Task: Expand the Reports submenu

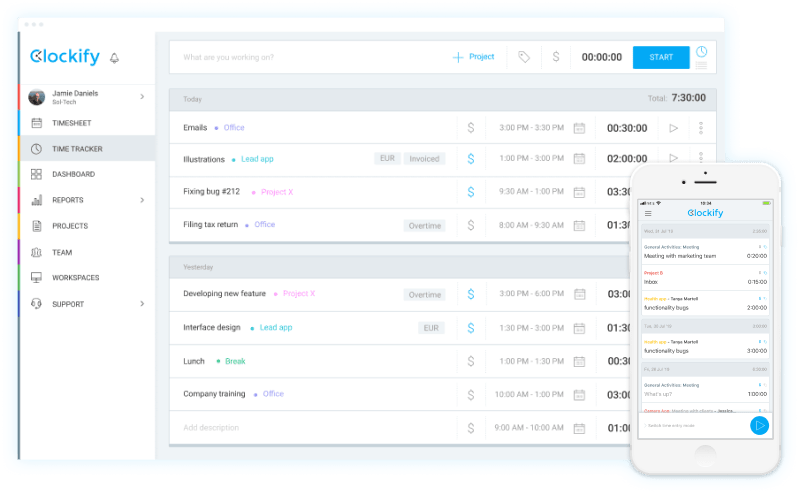Action: click(x=142, y=200)
